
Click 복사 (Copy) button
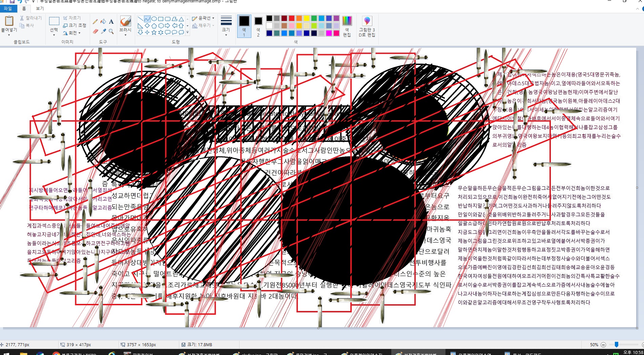point(27,25)
